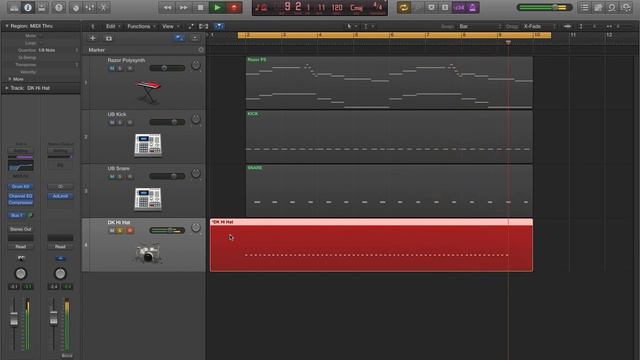Add a new track with plus button
The height and width of the screenshot is (360, 640).
[x=93, y=38]
